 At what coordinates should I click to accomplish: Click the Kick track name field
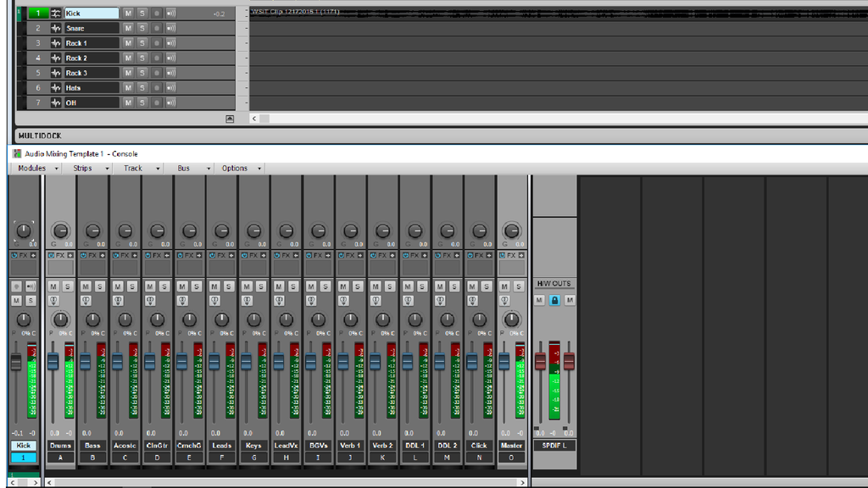click(91, 14)
